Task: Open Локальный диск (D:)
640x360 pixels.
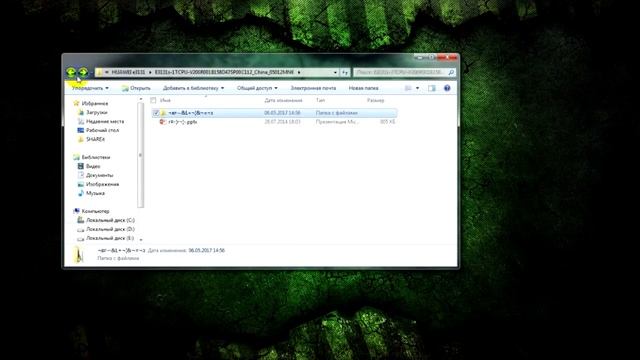Action: pyautogui.click(x=110, y=229)
